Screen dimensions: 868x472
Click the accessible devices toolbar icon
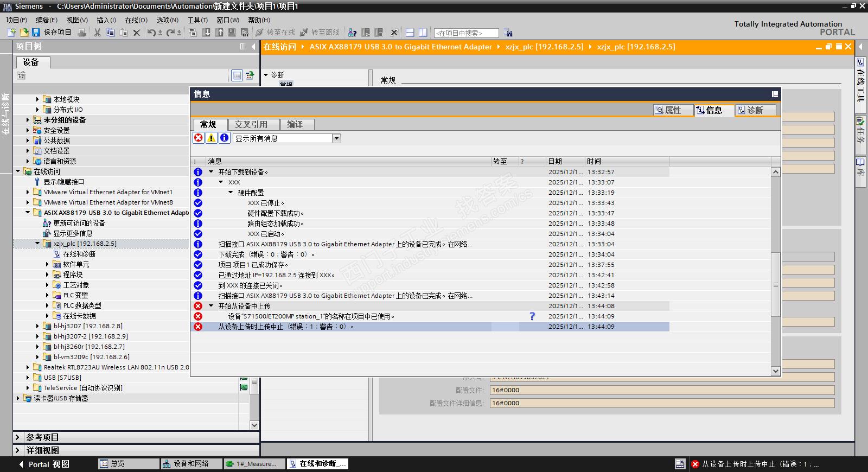point(353,33)
